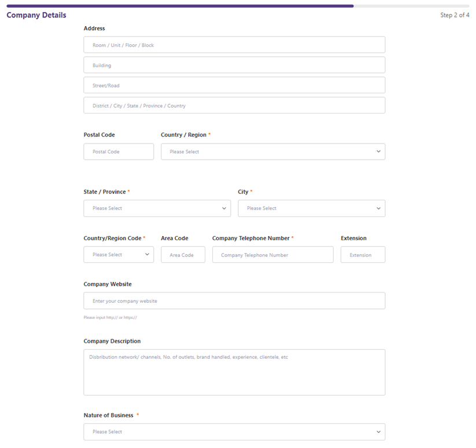The width and height of the screenshot is (476, 448).
Task: Click the Address section label
Action: click(x=94, y=28)
